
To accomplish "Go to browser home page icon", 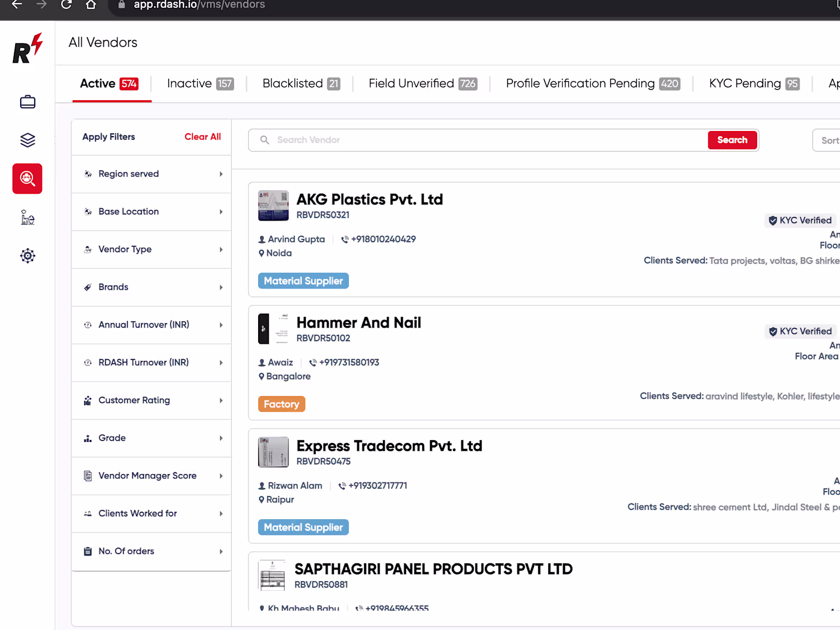I will (x=91, y=4).
